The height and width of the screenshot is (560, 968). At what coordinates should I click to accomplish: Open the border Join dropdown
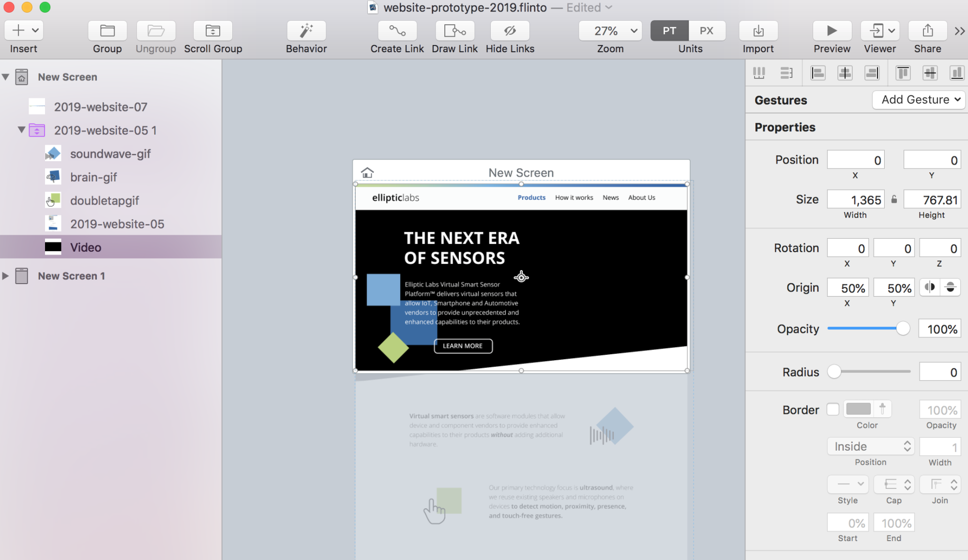940,484
